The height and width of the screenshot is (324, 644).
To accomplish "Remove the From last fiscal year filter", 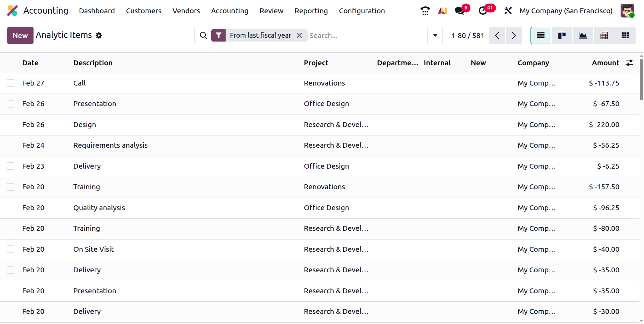I will 299,35.
